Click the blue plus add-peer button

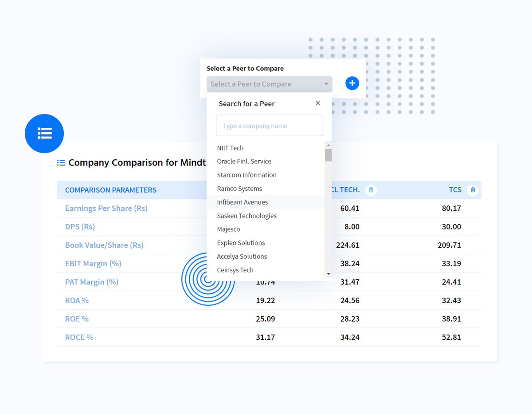pyautogui.click(x=352, y=83)
